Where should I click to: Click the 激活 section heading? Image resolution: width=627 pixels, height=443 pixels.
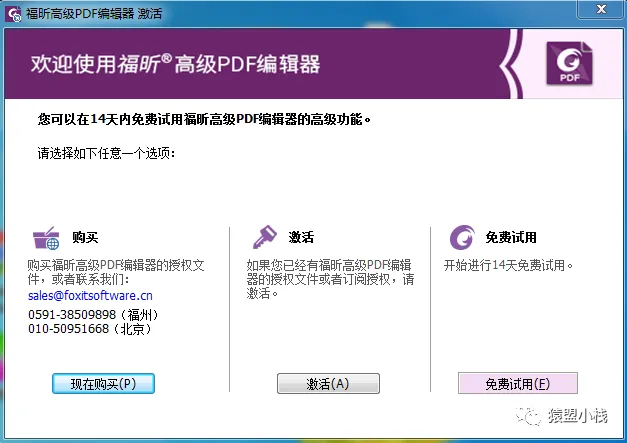[x=302, y=237]
